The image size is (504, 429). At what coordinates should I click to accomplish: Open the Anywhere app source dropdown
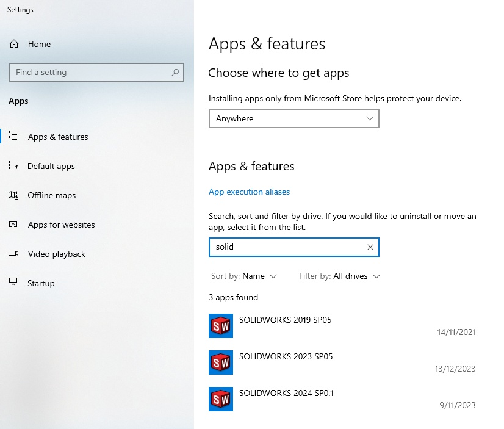[293, 118]
